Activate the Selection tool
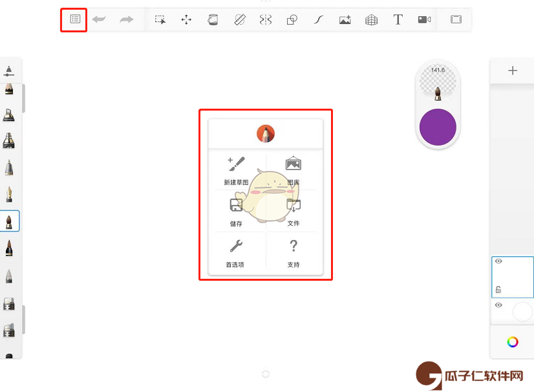 click(160, 20)
